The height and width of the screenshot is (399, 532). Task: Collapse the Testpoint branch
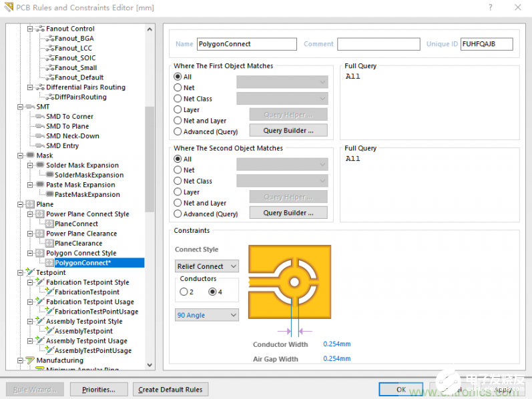pos(20,273)
